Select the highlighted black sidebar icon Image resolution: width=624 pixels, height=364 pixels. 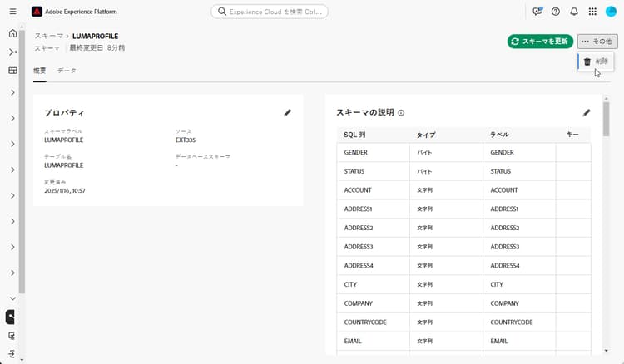pos(10,317)
